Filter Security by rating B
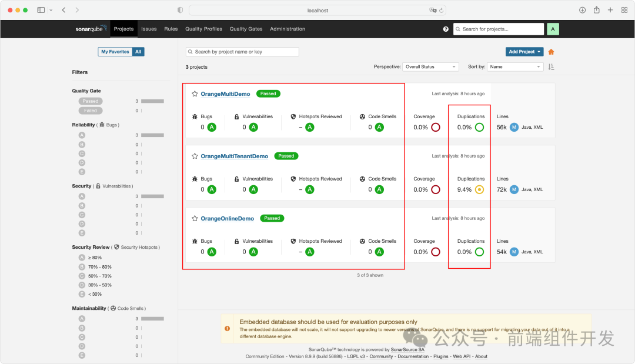 pos(82,206)
